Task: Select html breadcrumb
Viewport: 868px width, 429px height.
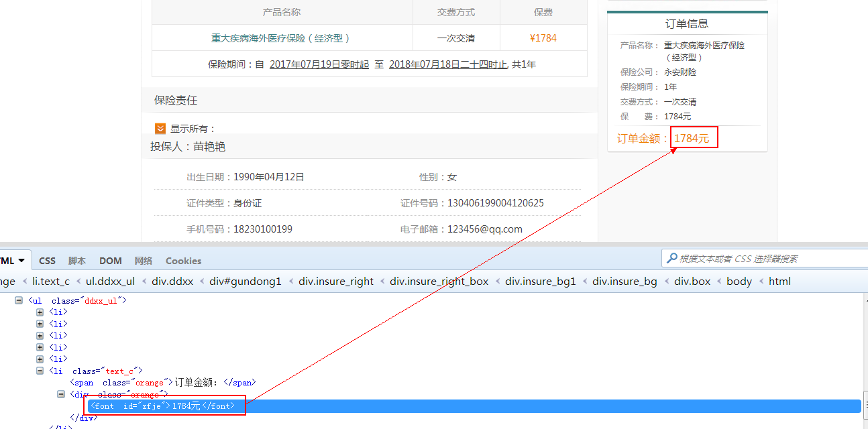Action: 779,282
